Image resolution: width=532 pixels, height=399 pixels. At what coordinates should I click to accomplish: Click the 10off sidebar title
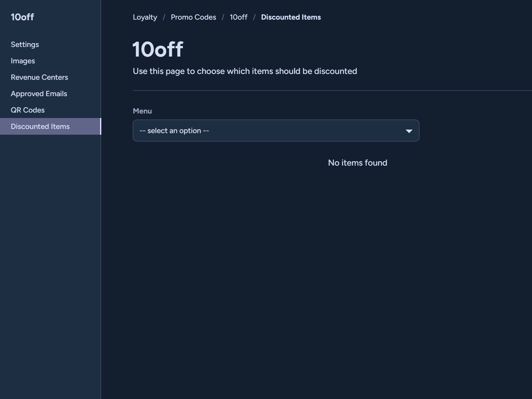tap(22, 17)
